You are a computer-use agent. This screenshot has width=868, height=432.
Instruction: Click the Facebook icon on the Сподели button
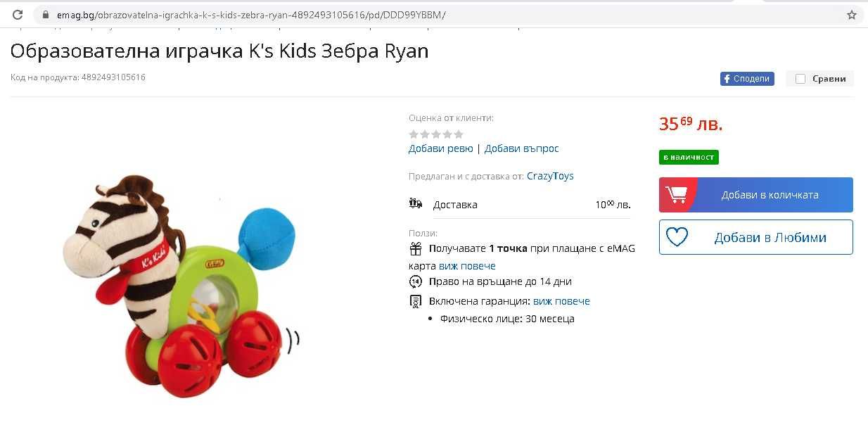pyautogui.click(x=727, y=79)
